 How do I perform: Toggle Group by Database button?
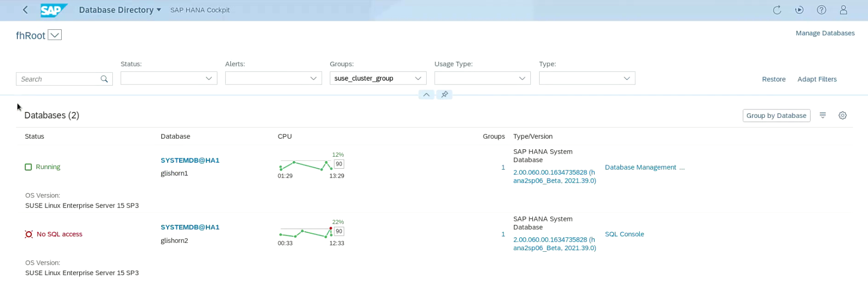click(x=776, y=115)
